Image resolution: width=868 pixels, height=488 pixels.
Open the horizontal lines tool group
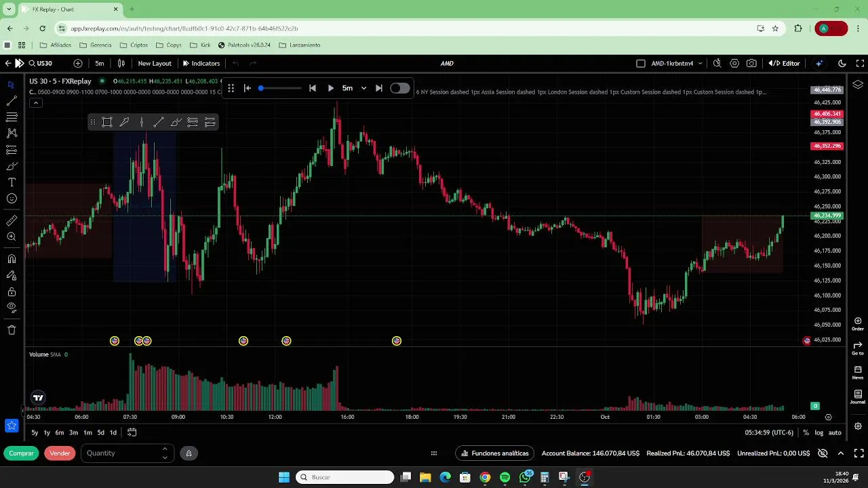(12, 117)
